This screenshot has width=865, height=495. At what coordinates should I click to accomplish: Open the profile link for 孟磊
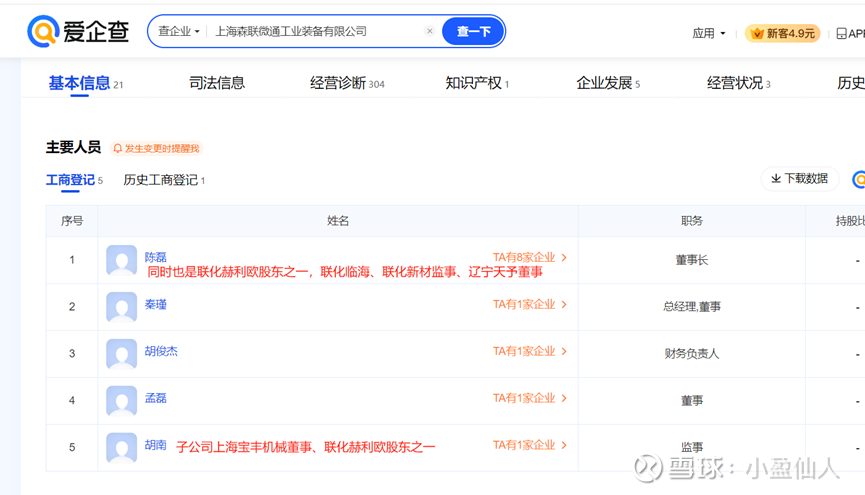click(156, 398)
